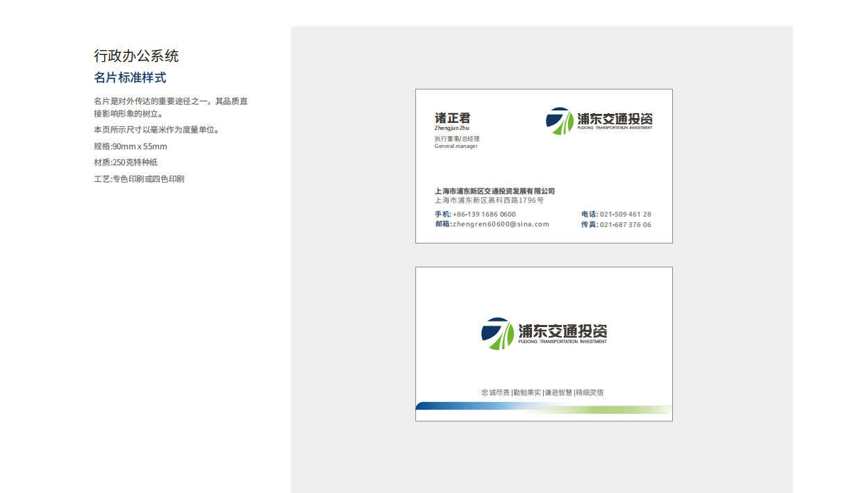
Task: Click the name "诸正君" on the card
Action: [452, 118]
